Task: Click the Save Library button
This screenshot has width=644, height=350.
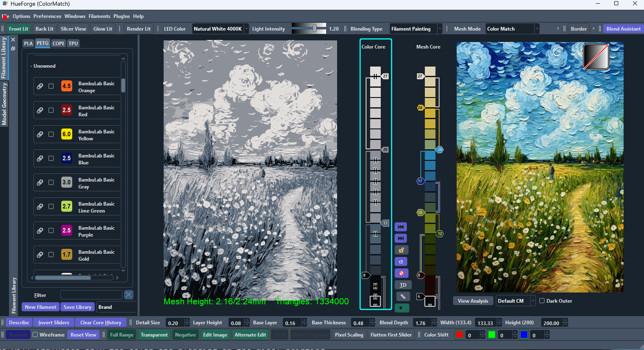Action: click(x=78, y=307)
